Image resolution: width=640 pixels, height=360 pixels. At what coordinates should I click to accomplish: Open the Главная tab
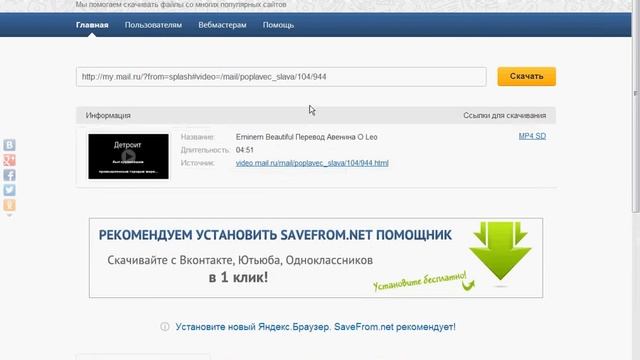(x=92, y=25)
